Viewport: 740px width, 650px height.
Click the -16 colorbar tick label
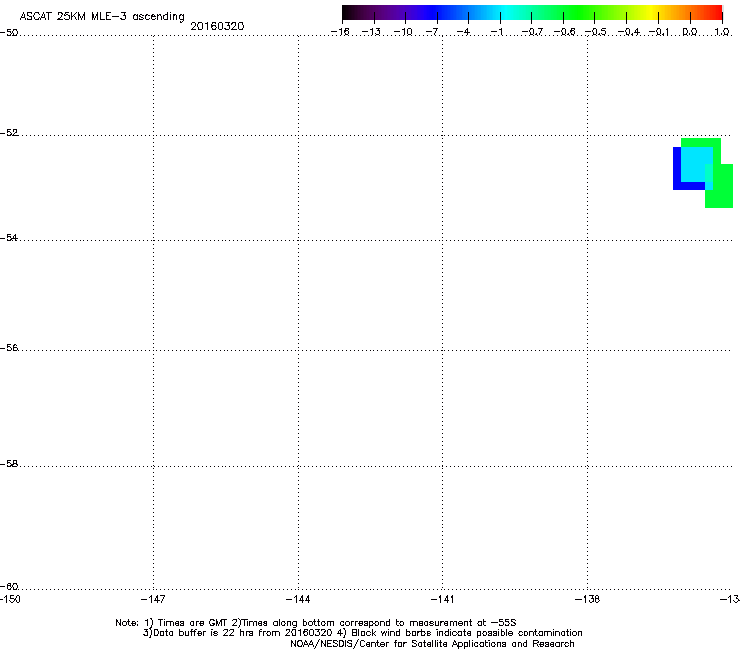[340, 32]
